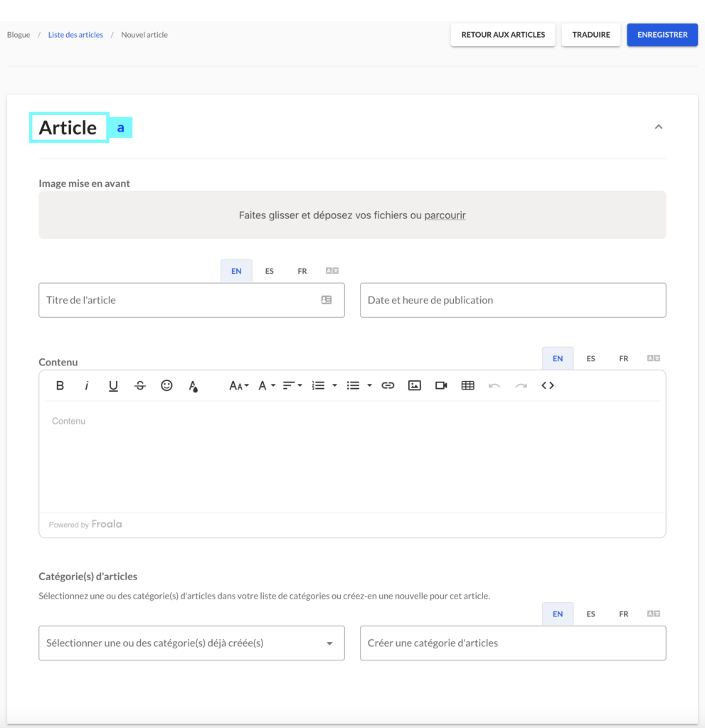Apply underline from the editor toolbar
Image resolution: width=705 pixels, height=728 pixels.
pyautogui.click(x=113, y=385)
